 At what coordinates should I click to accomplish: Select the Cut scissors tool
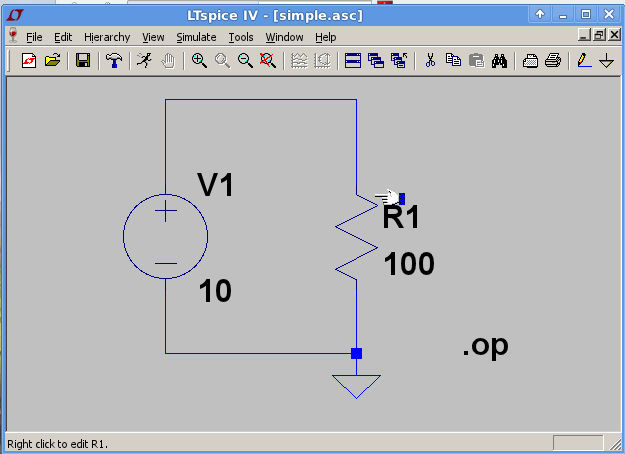(430, 61)
